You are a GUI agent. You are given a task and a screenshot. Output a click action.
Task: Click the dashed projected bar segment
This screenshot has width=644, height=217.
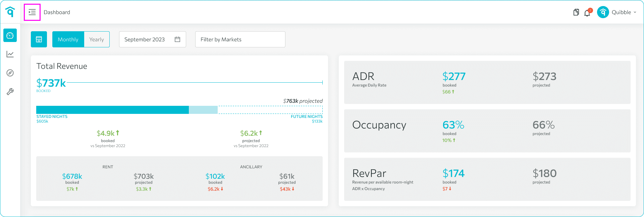(x=270, y=110)
